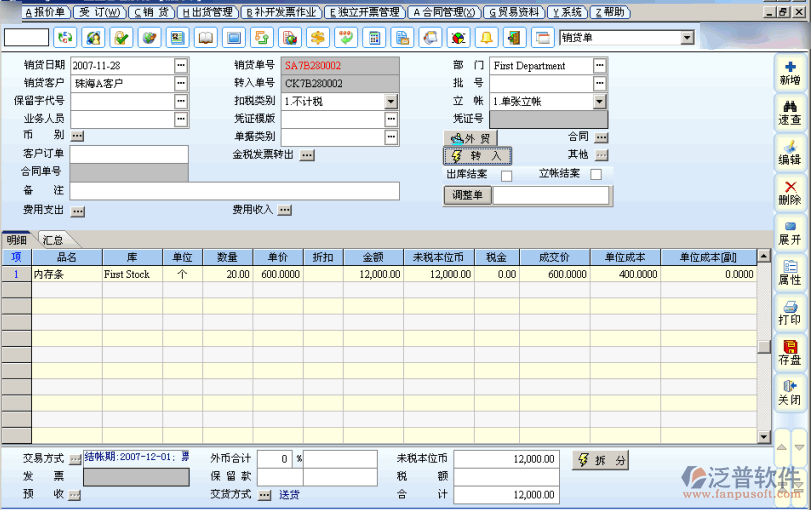Click the 打印 (Print) printer icon
811x510 pixels.
[790, 312]
